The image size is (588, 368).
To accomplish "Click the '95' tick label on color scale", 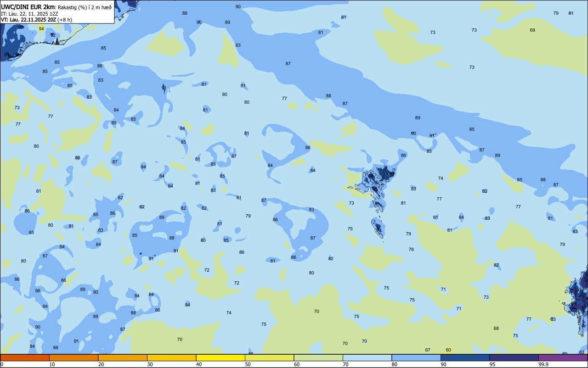I will pos(492,364).
